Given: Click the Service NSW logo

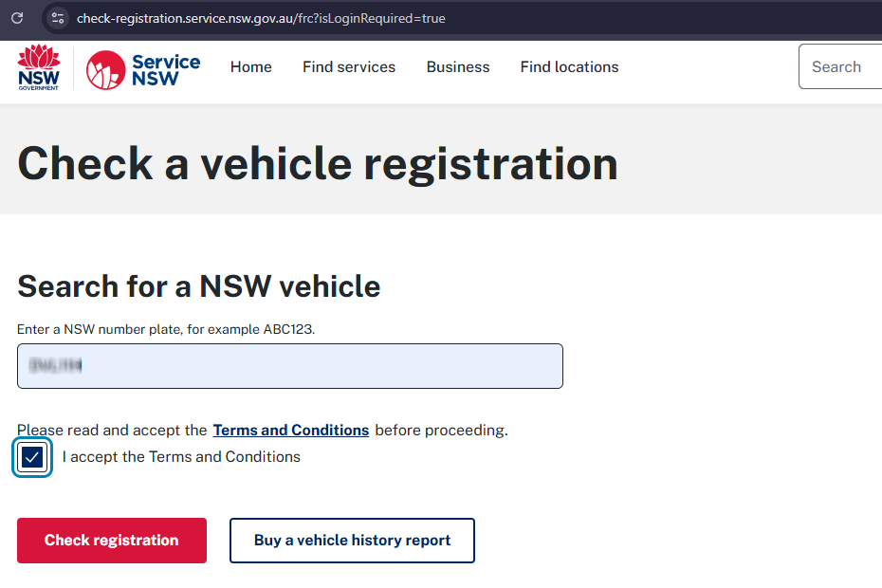Looking at the screenshot, I should pyautogui.click(x=143, y=69).
